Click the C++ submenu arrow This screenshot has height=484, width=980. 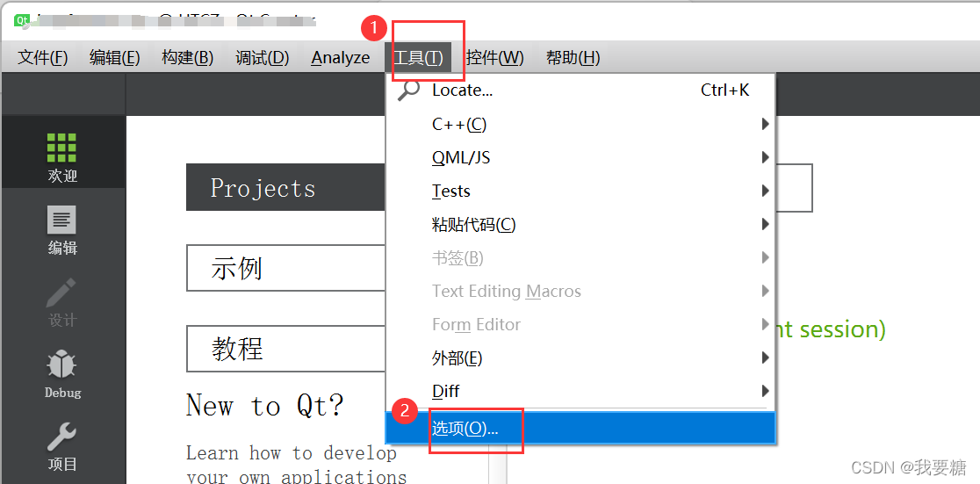click(x=765, y=125)
